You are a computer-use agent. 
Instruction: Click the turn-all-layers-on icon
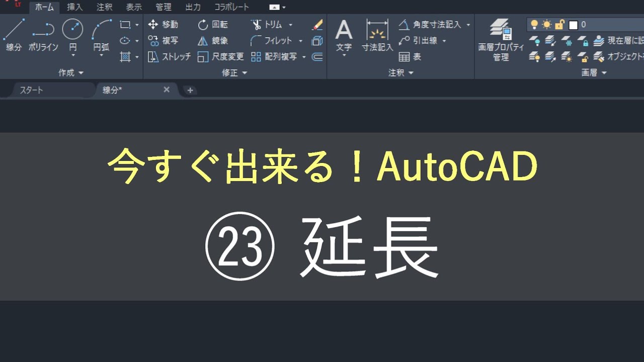click(x=535, y=57)
